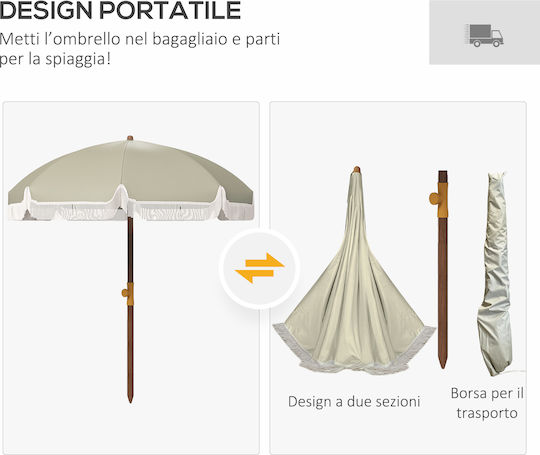Click the white fringe of open umbrella

[x=130, y=209]
